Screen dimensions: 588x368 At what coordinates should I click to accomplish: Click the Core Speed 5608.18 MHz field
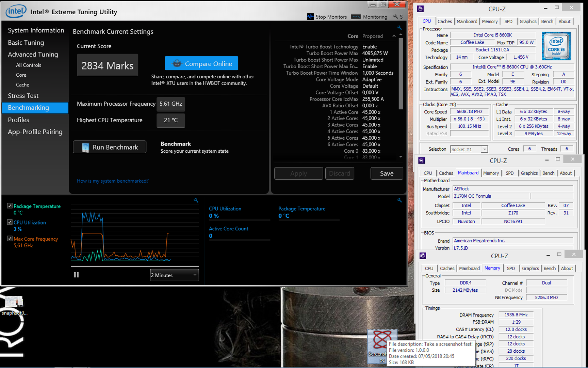(469, 111)
